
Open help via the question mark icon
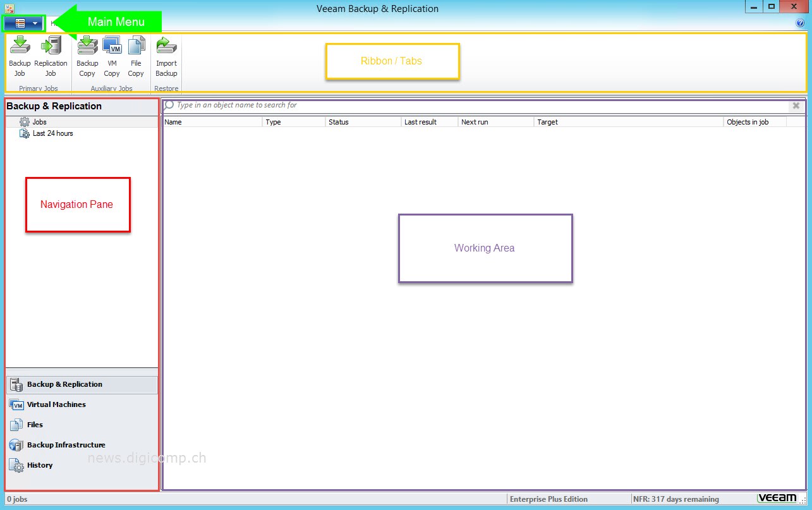click(800, 23)
